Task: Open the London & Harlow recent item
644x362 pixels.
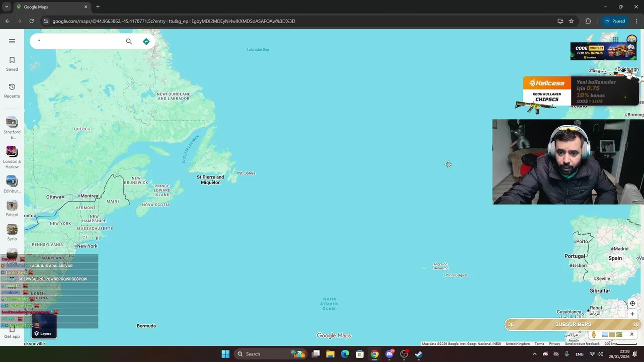Action: (12, 157)
